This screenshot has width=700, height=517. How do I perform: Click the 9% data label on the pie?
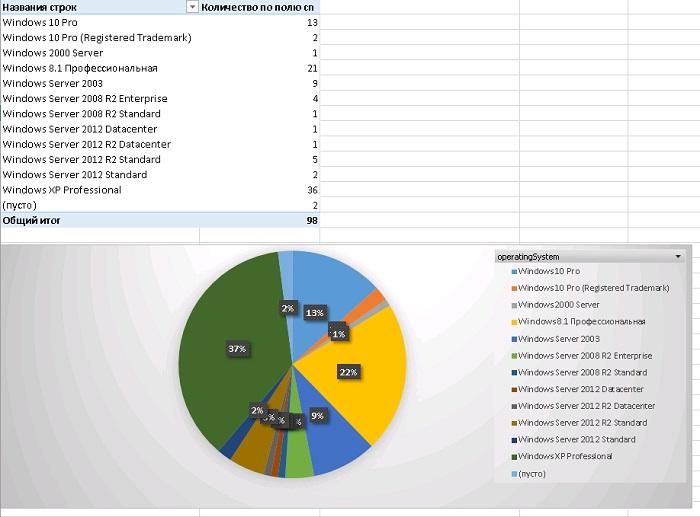click(317, 416)
